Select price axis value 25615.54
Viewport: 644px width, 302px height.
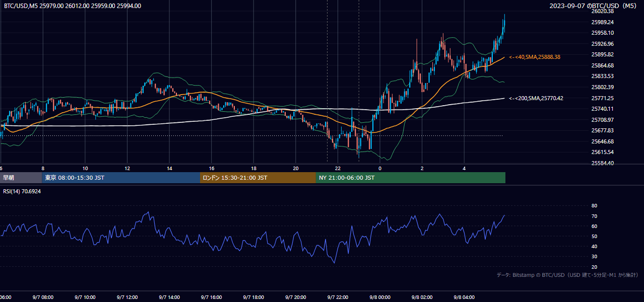coord(603,152)
